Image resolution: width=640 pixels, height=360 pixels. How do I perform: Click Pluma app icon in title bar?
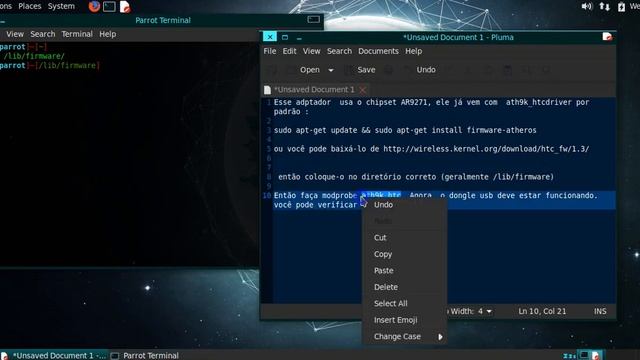tap(607, 37)
